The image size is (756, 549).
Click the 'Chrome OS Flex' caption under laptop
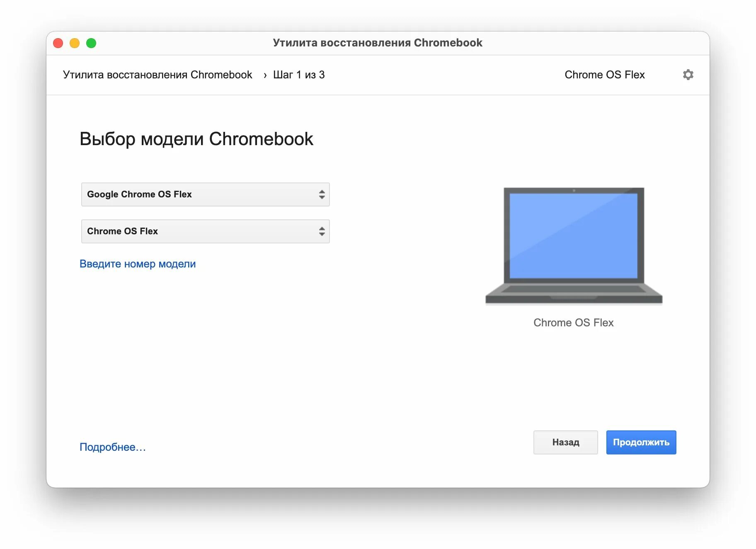coord(574,323)
